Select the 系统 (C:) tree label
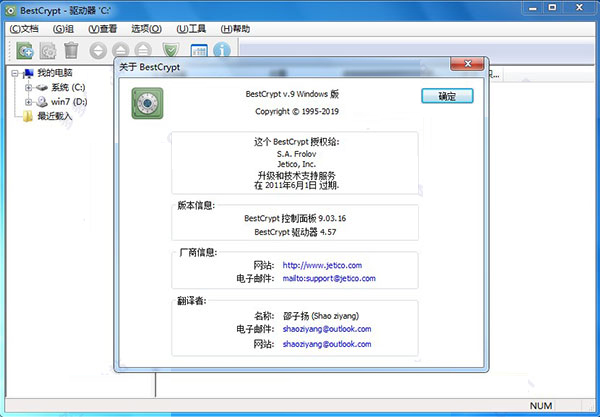The image size is (600, 417). (x=68, y=88)
